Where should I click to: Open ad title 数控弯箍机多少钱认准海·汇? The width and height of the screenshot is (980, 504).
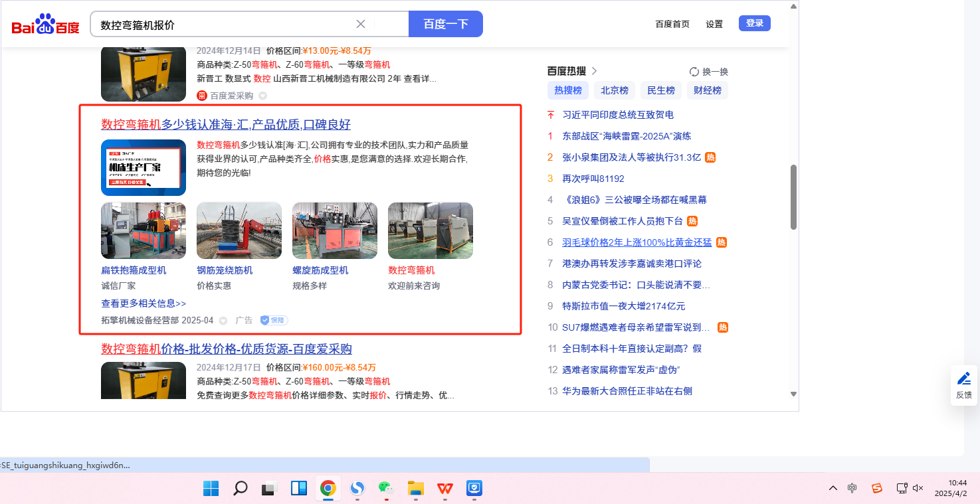226,125
